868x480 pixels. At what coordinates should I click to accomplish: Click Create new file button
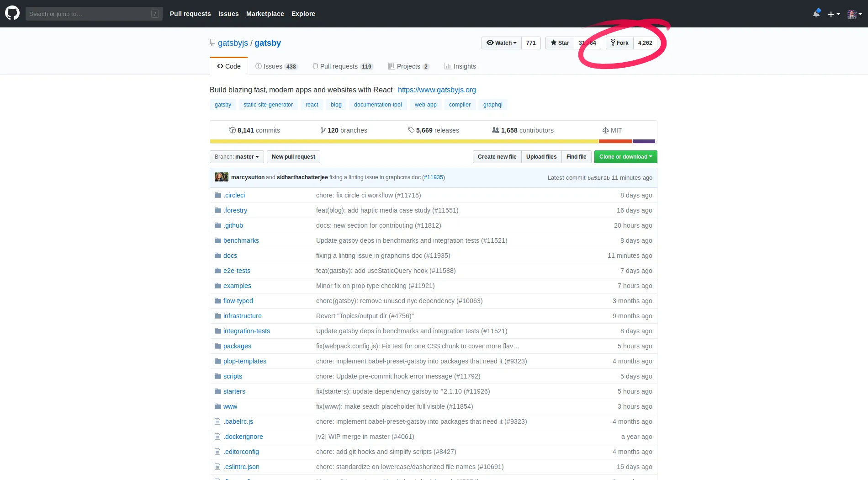pos(497,157)
